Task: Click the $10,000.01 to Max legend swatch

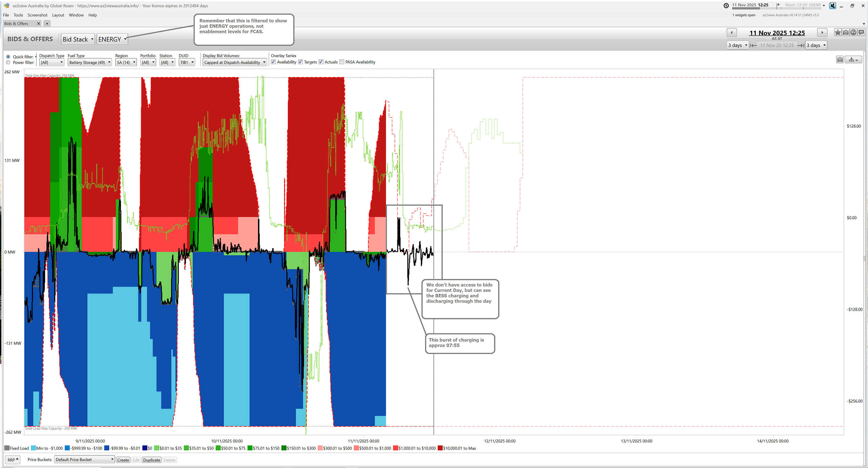Action: point(440,448)
